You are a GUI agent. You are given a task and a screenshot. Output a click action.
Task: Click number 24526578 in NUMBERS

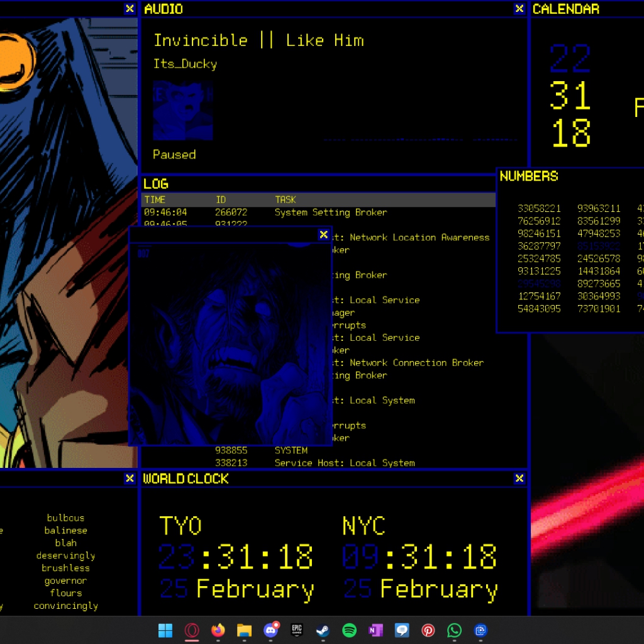(599, 258)
